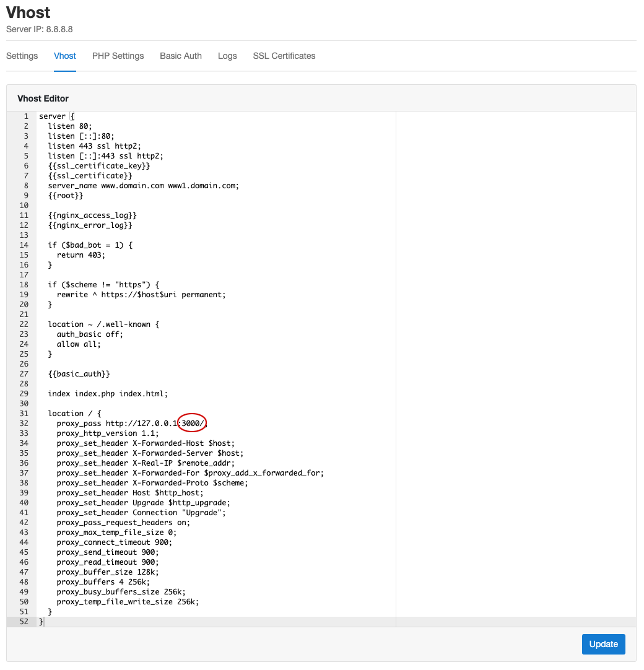644x670 pixels.
Task: Click the 'proxy_temp_file_write_size 256k;' line
Action: pyautogui.click(x=128, y=602)
